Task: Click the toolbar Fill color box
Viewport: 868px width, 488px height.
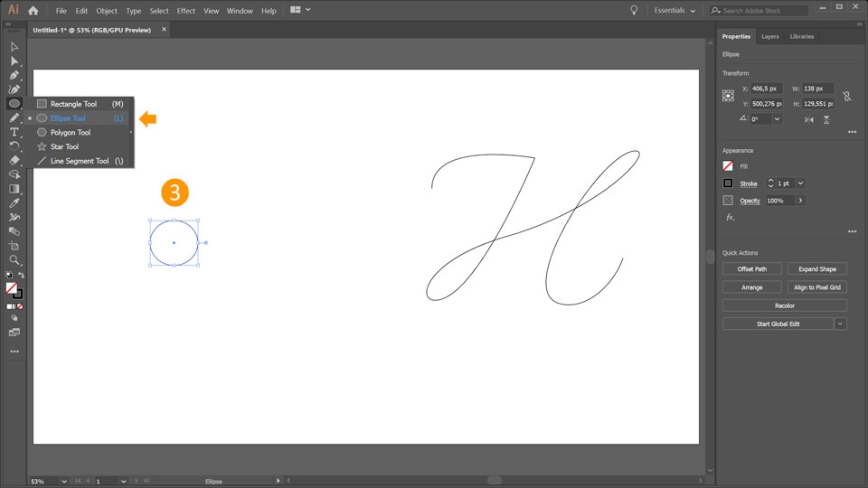Action: click(11, 287)
